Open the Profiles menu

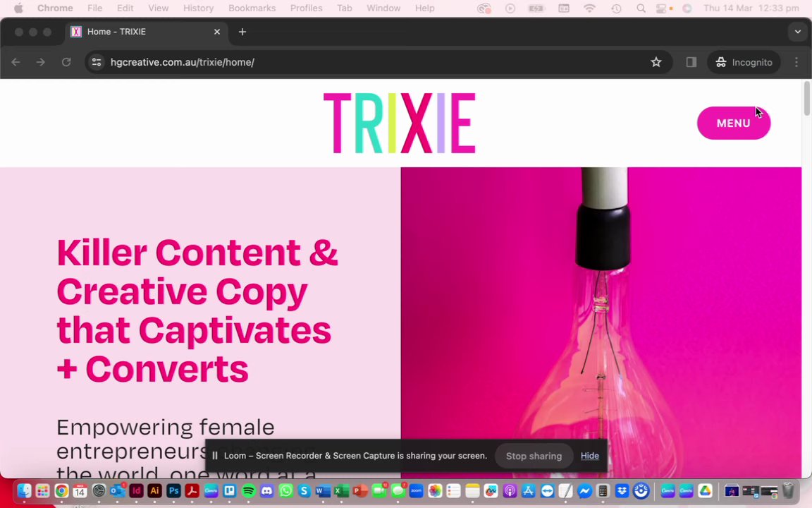point(306,8)
